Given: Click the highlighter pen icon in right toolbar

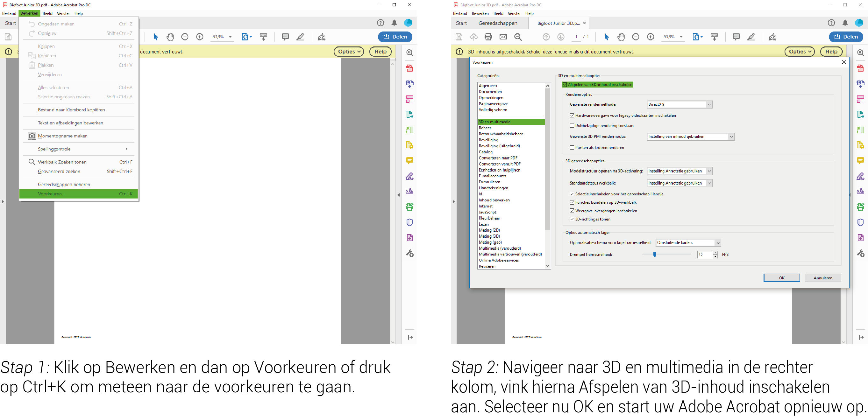Looking at the screenshot, I should coord(751,37).
